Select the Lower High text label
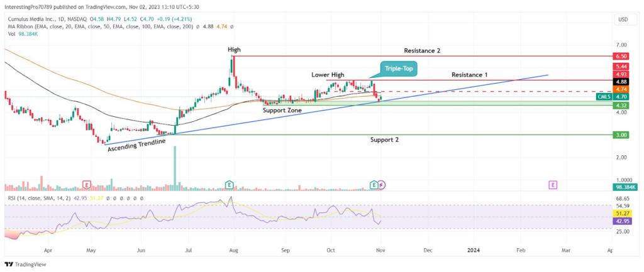Viewport: 644px width, 272px height. coord(328,75)
